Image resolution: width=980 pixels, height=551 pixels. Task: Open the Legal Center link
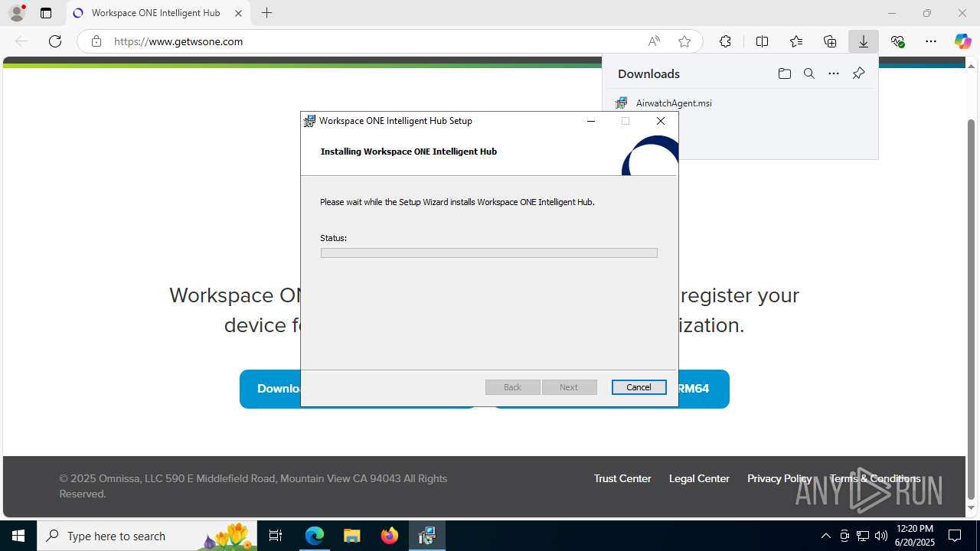click(699, 478)
